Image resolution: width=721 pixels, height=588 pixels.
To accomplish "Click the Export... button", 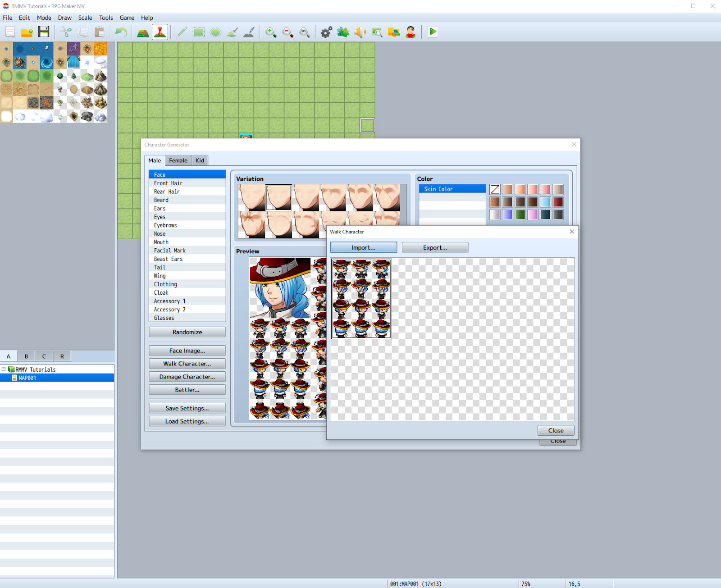I will coord(435,247).
